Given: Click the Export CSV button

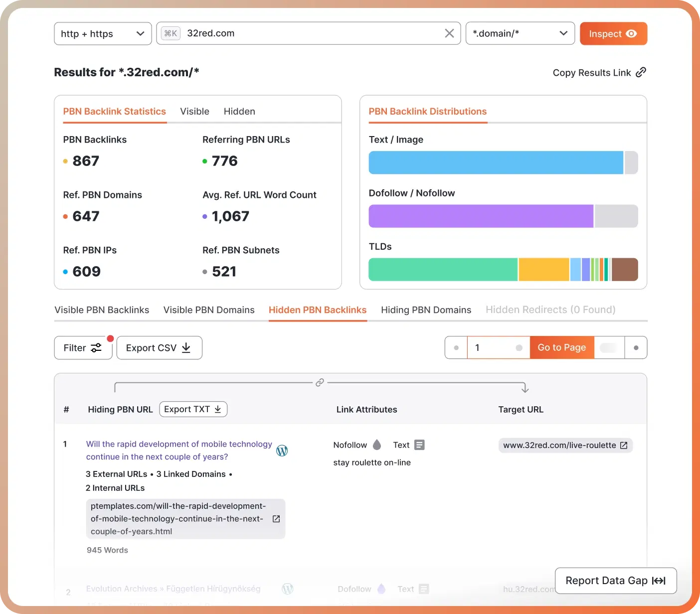Looking at the screenshot, I should (x=159, y=348).
